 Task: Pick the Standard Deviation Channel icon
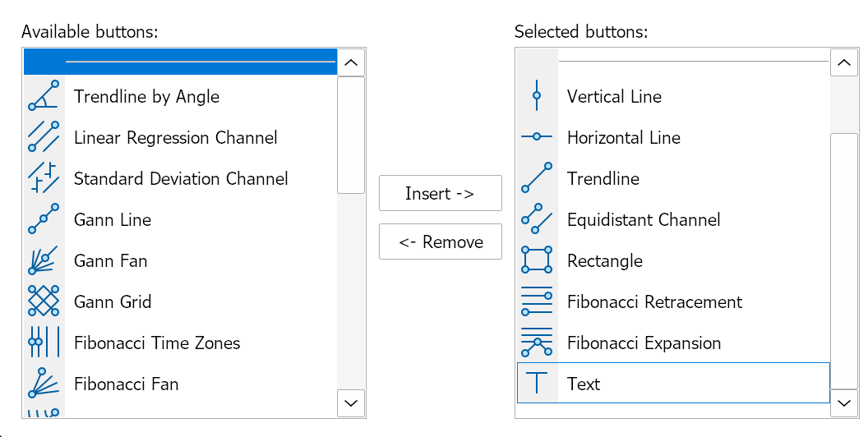click(x=44, y=178)
